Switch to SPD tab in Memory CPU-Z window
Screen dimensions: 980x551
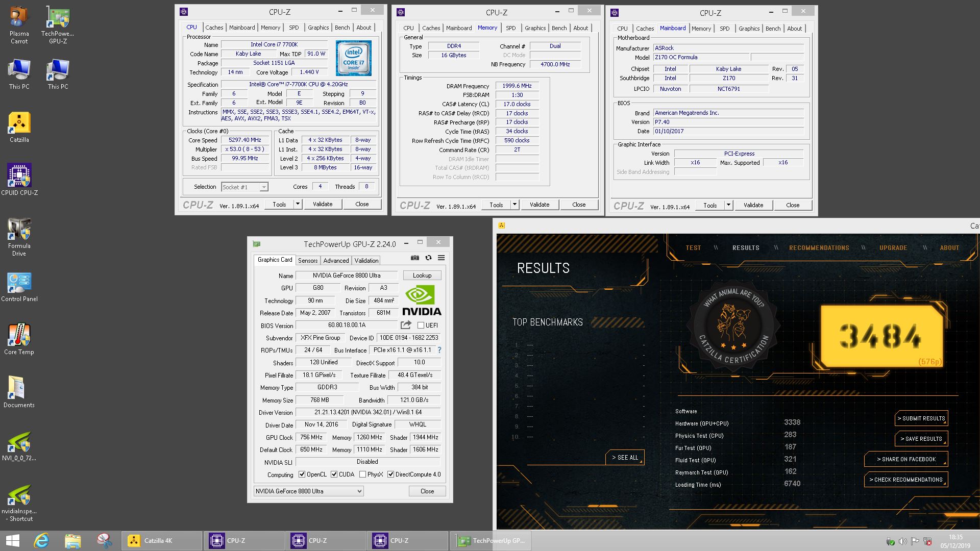[511, 28]
